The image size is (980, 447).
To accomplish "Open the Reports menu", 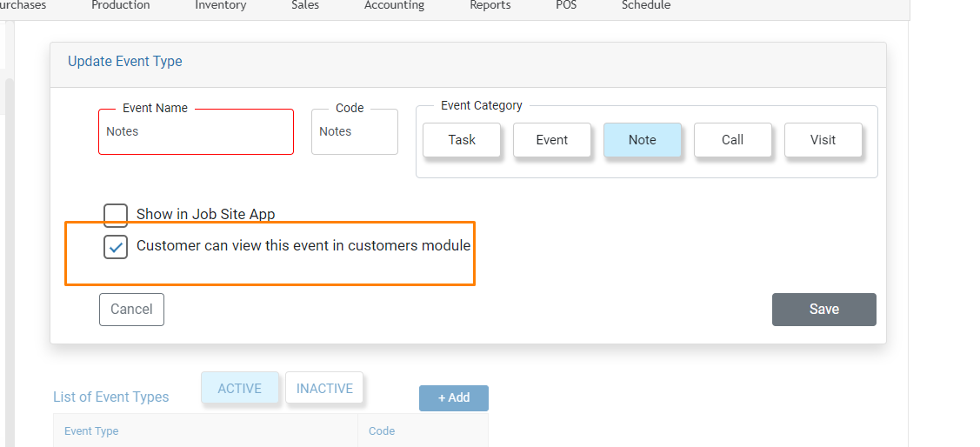I will click(x=490, y=5).
